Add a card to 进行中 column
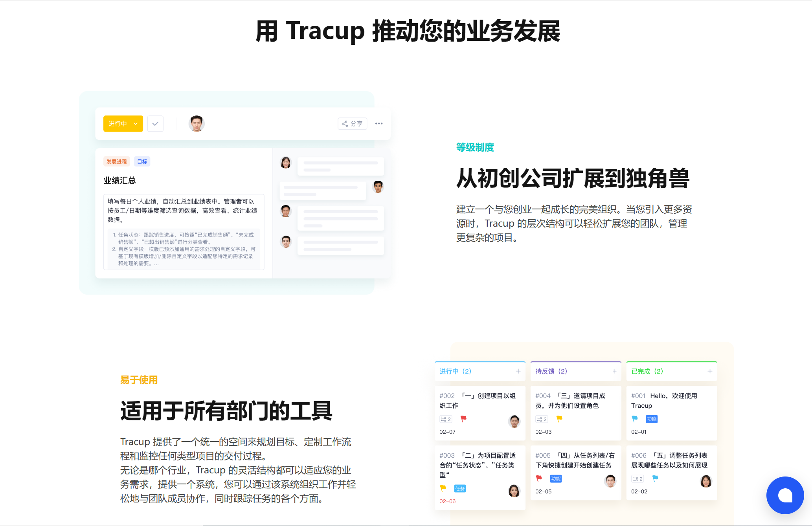This screenshot has height=526, width=812. [x=518, y=371]
